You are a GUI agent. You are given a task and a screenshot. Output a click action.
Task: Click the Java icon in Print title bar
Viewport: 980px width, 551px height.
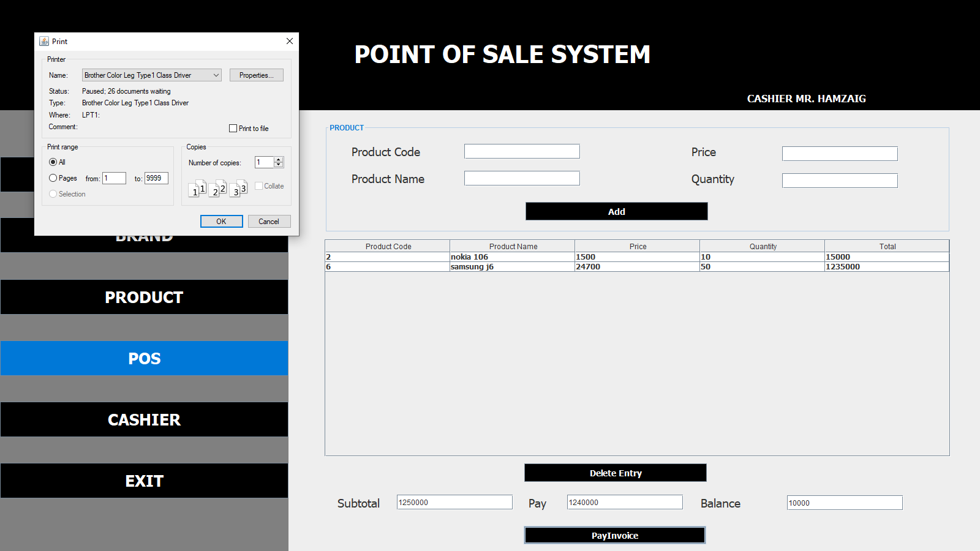44,41
